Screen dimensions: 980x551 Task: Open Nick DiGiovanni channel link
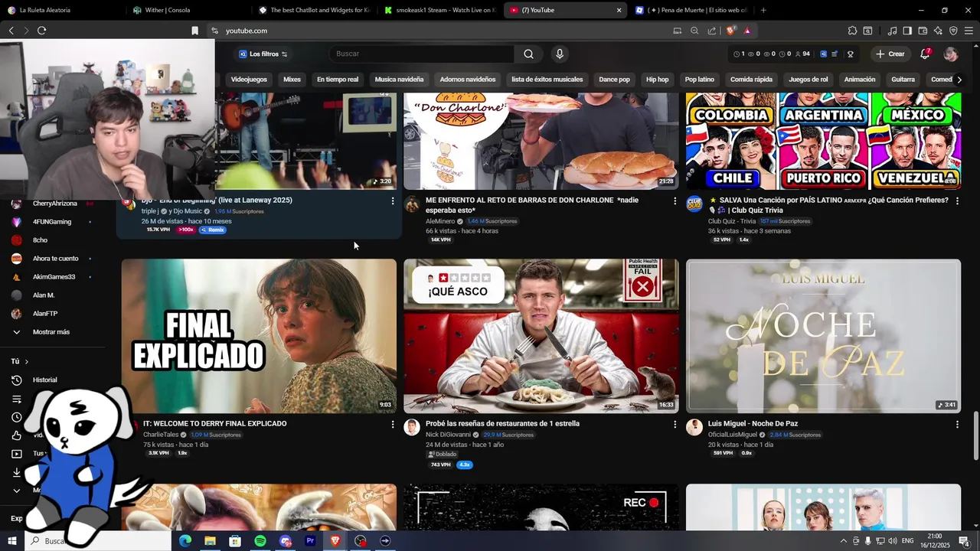point(448,435)
